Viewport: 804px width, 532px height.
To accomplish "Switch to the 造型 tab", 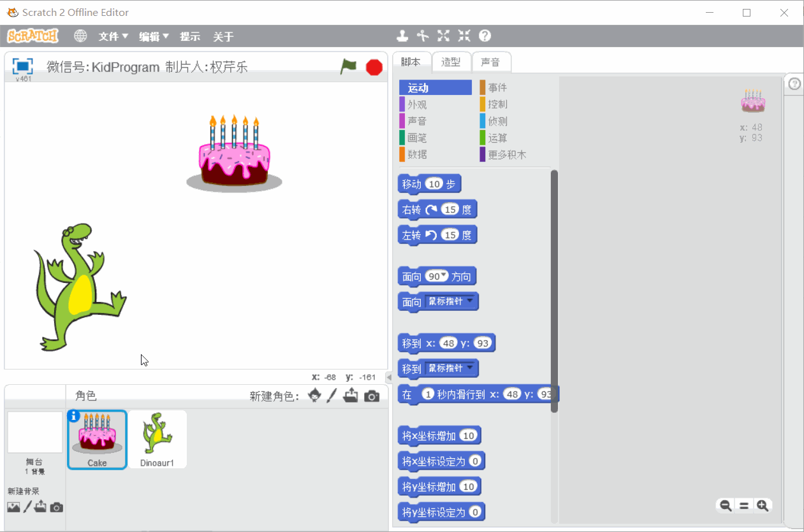I will point(451,62).
